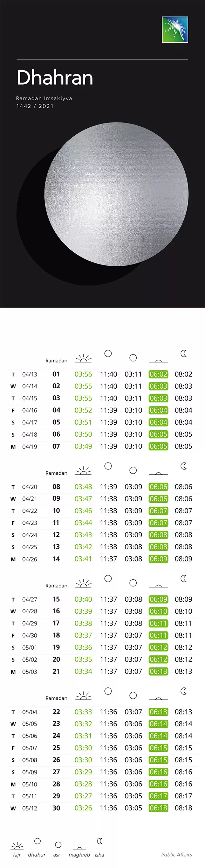
Task: Click the Dhahran title text
Action: tap(55, 77)
